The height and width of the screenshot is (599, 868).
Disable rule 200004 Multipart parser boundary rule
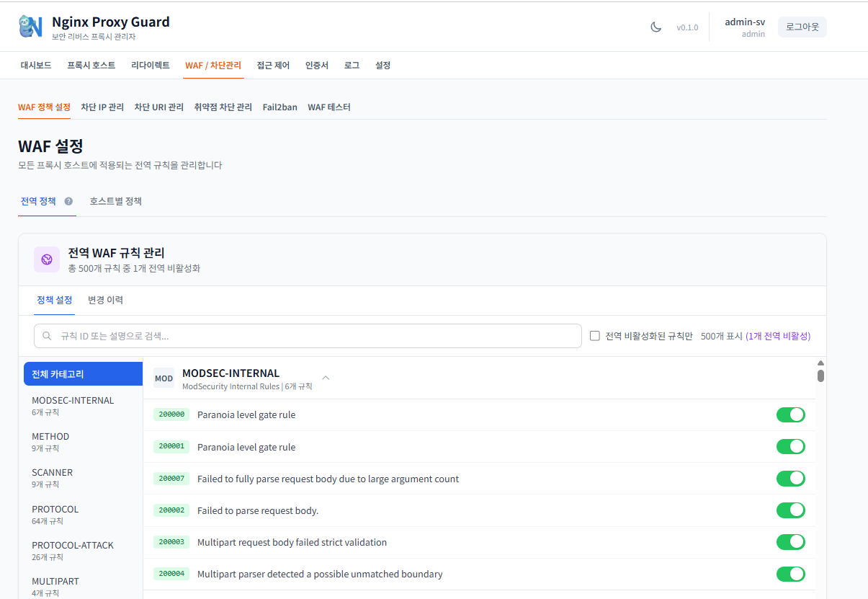click(790, 574)
